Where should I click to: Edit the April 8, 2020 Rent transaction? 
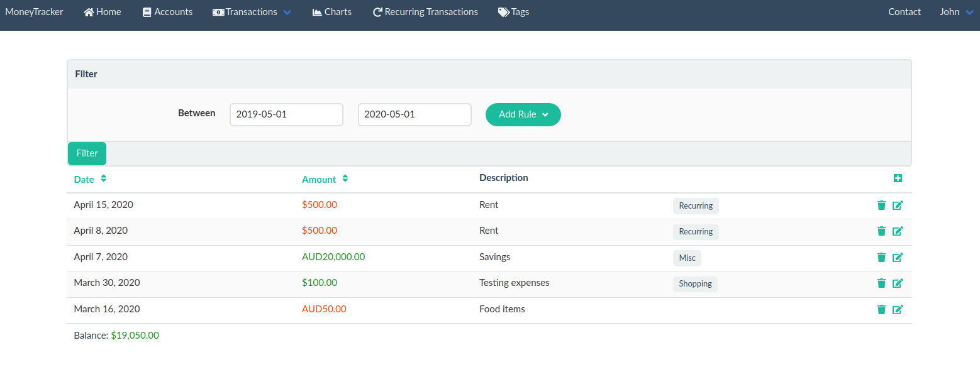point(898,231)
